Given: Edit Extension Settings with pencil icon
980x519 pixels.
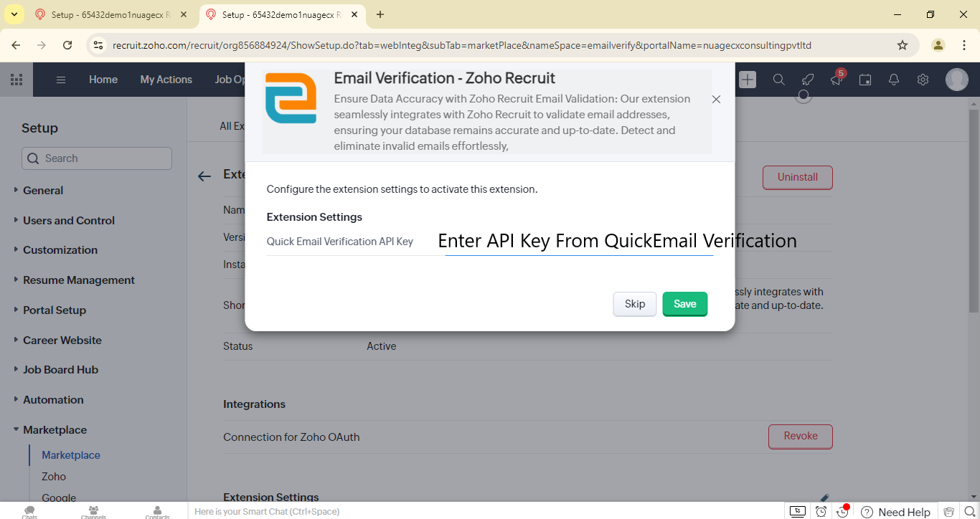Looking at the screenshot, I should point(824,497).
